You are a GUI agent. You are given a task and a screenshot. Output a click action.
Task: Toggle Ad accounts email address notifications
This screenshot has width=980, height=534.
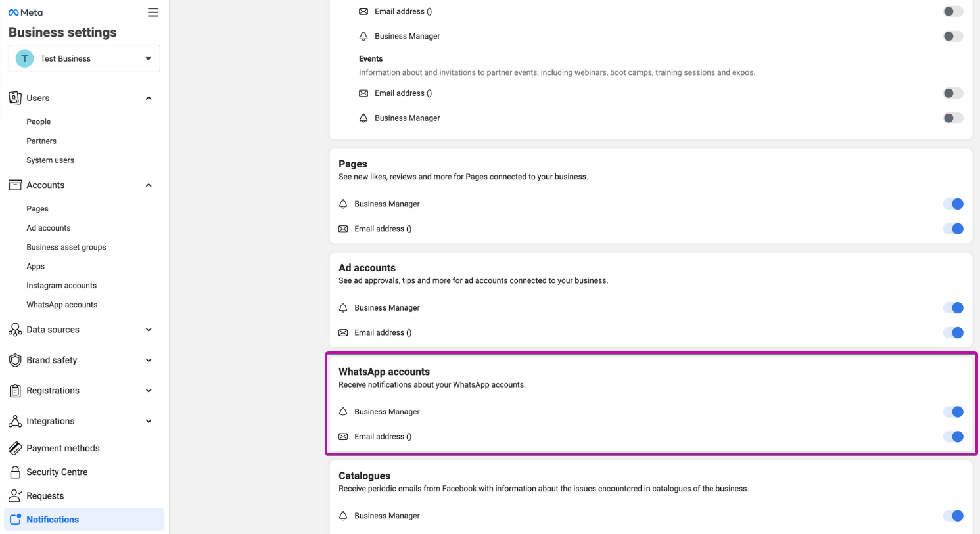[x=953, y=332]
